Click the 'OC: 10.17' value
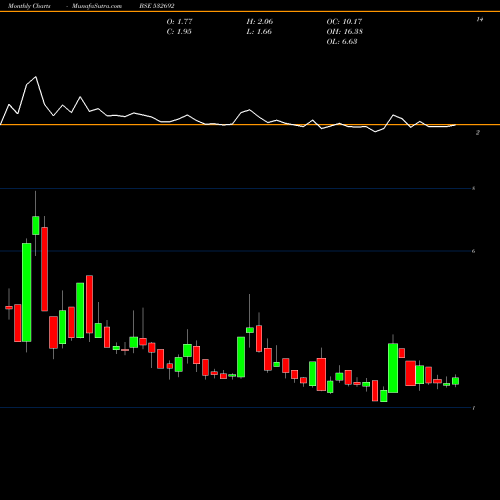The image size is (500, 500). (x=344, y=21)
